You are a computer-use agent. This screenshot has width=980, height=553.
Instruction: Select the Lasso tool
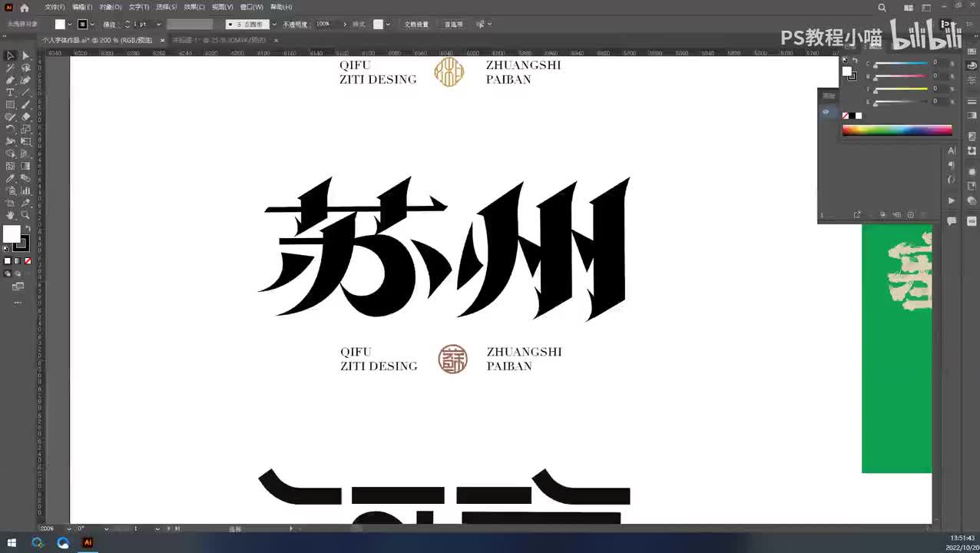pyautogui.click(x=25, y=68)
